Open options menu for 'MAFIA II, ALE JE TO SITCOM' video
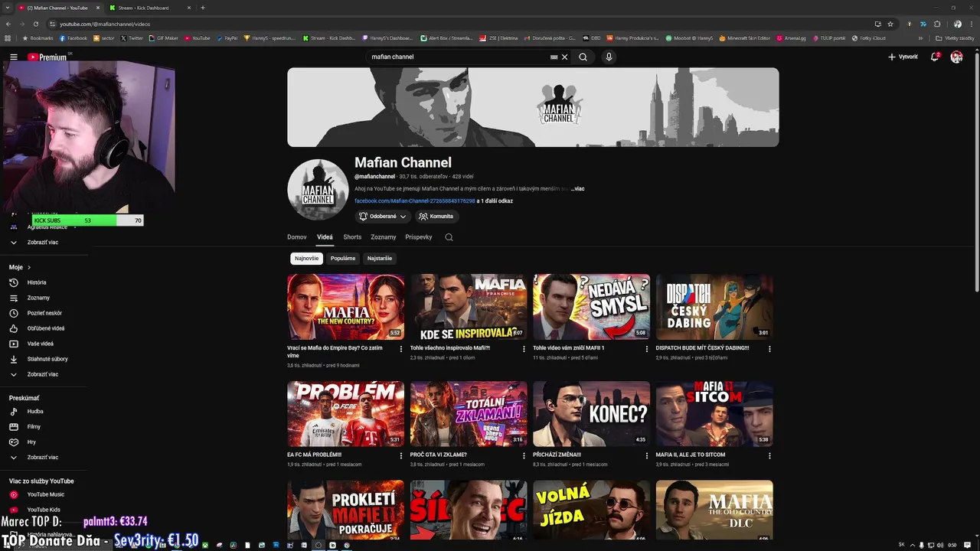 coord(769,455)
